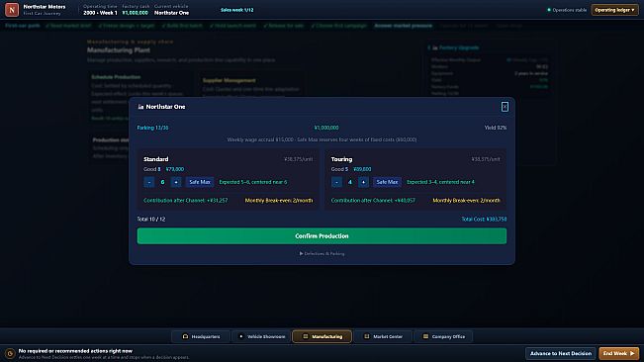Click Answer market pressure step
Screen dimensions: 644x362
403,26
